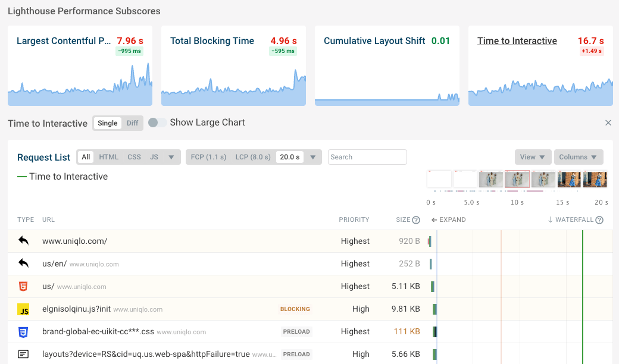The width and height of the screenshot is (619, 364).
Task: Filter requests by HTML
Action: (x=108, y=157)
